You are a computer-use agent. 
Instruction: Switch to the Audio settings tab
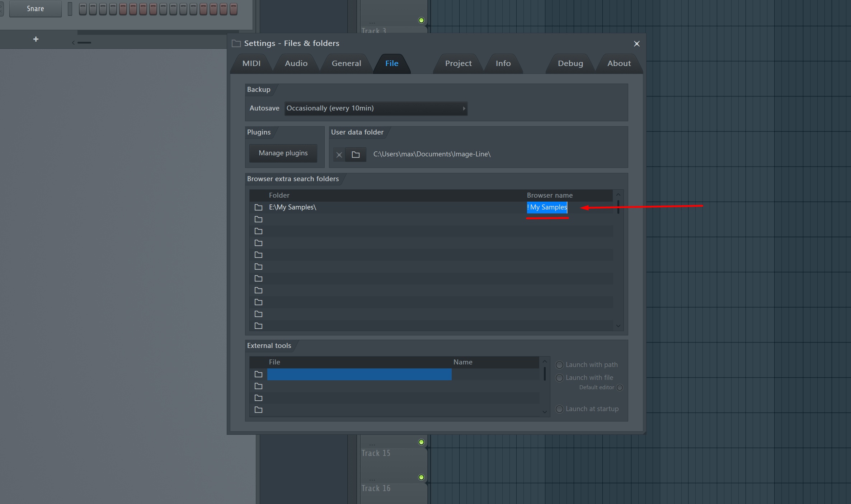(x=296, y=63)
